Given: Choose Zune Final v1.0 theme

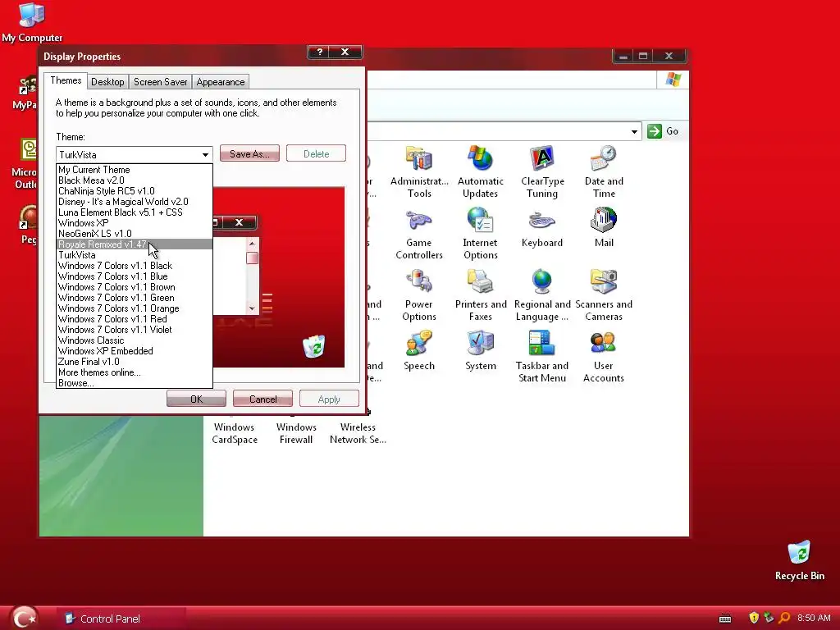Looking at the screenshot, I should (135, 362).
